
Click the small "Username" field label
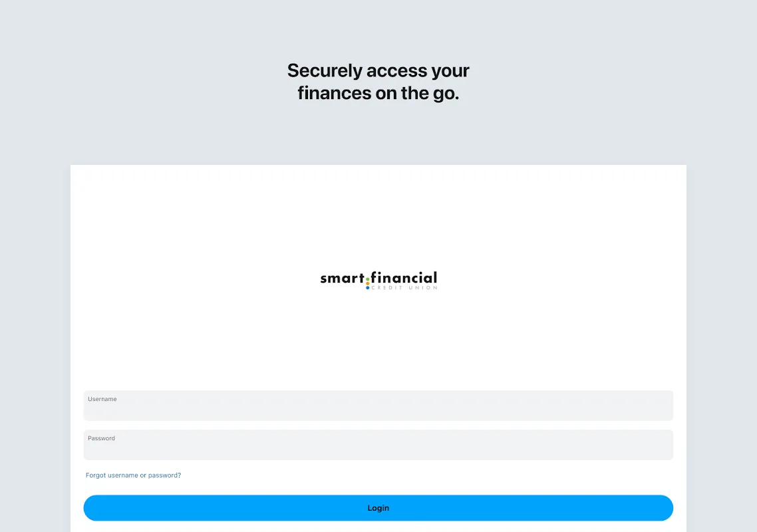click(x=102, y=399)
